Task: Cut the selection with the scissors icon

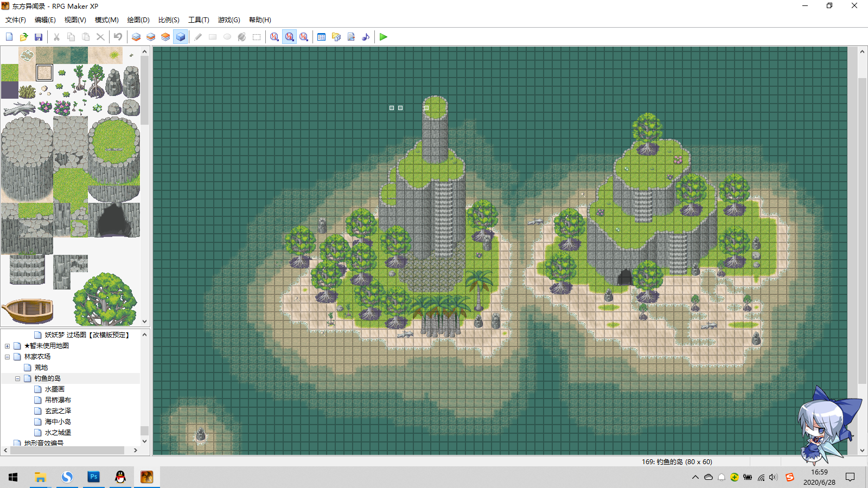Action: coord(56,37)
